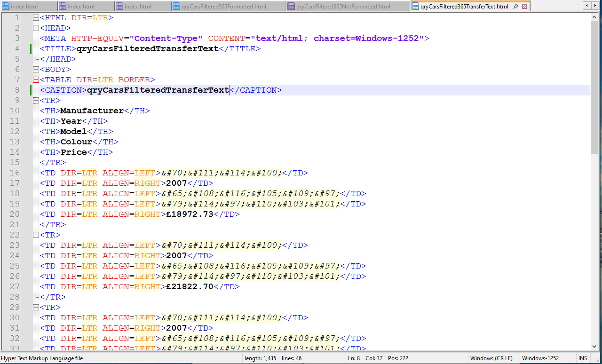The image size is (602, 364).
Task: Click line number 3 in the margin
Action: [17, 39]
